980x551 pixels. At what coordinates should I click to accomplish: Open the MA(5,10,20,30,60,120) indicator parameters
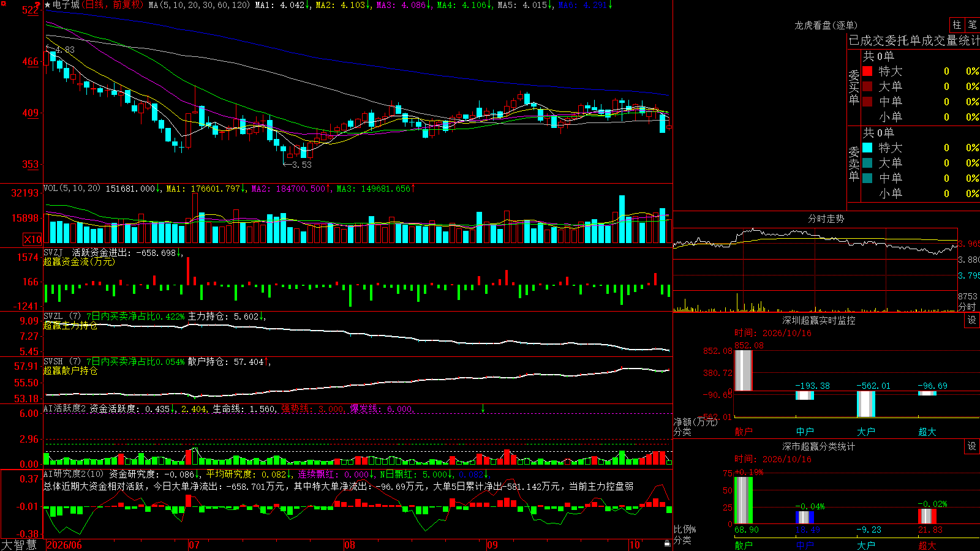click(200, 5)
